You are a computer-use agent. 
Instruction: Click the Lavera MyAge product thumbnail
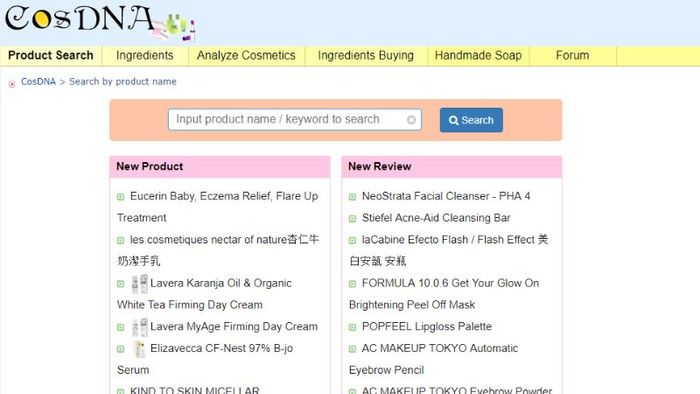point(139,327)
